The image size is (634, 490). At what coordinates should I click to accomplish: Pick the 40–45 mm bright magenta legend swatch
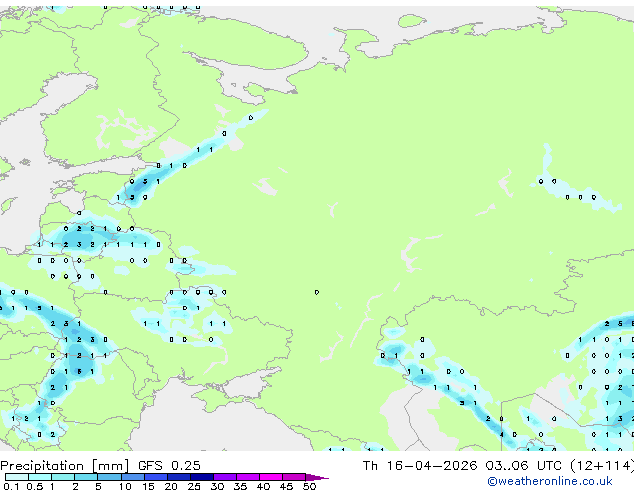tap(271, 477)
